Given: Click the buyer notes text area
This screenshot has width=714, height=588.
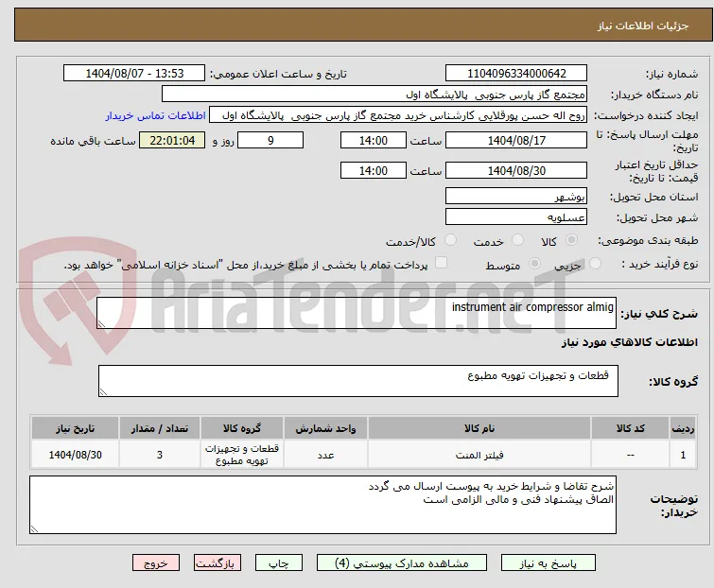Looking at the screenshot, I should click(x=322, y=505).
